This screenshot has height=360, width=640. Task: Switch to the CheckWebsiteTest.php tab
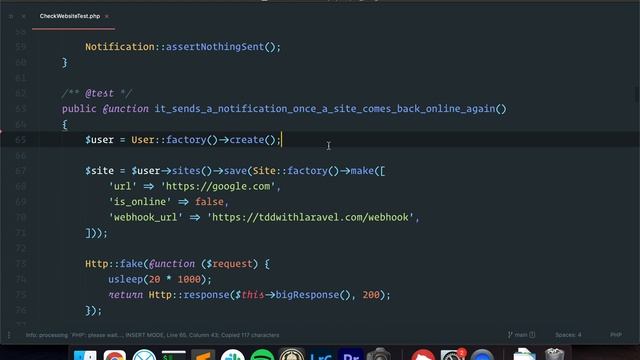coord(70,16)
